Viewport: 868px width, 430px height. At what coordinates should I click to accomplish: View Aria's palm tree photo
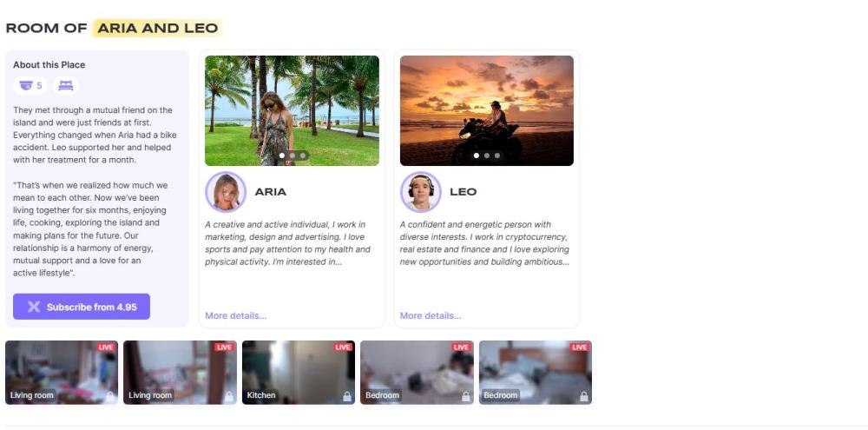(292, 110)
